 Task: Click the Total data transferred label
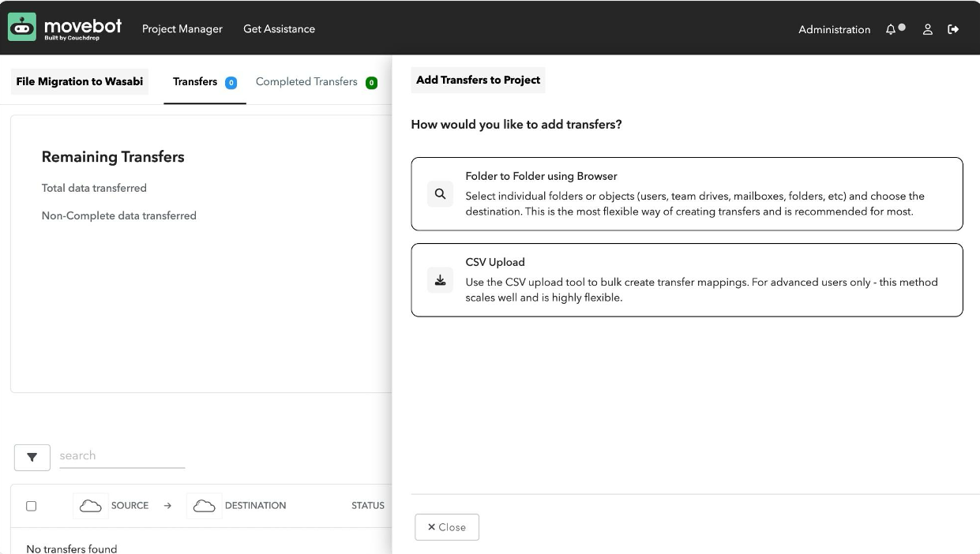tap(94, 188)
